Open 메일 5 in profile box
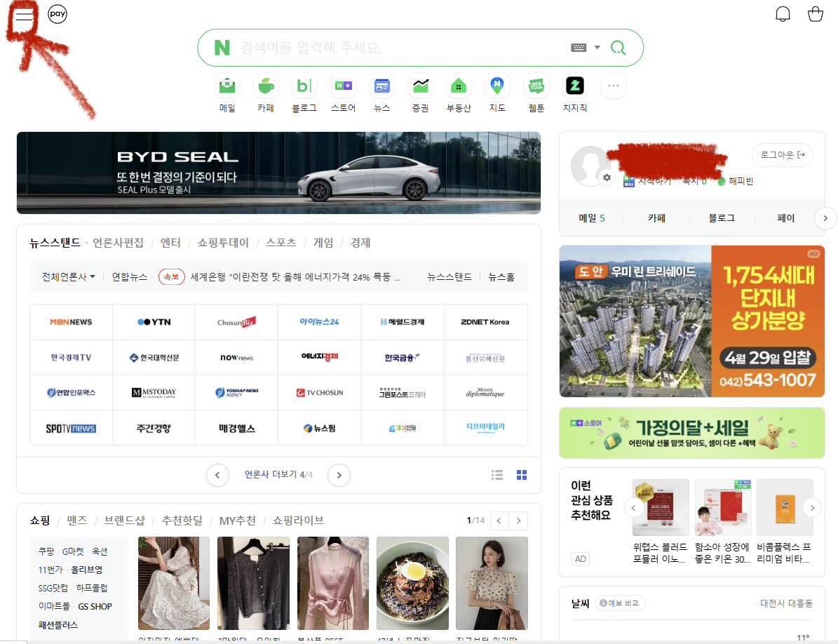Viewport: 838px width, 644px height. (x=592, y=218)
